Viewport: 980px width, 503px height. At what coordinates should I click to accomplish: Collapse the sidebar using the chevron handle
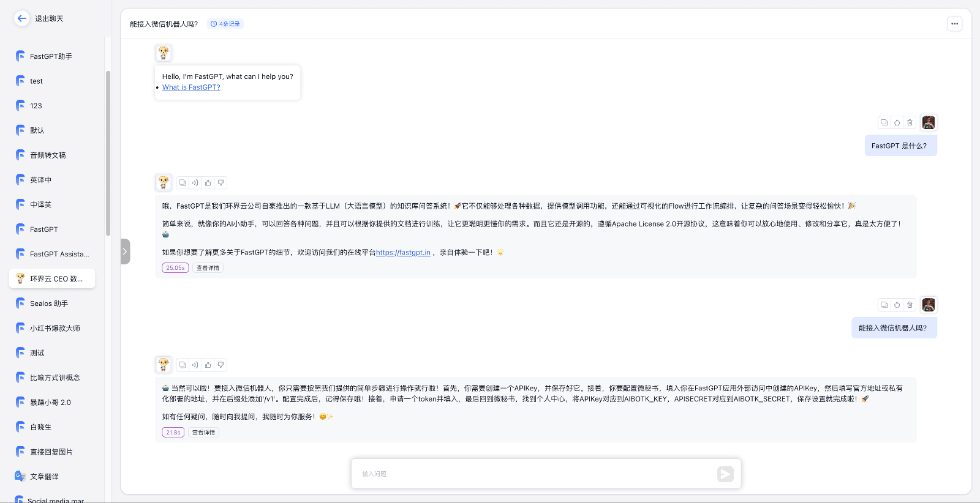(125, 251)
